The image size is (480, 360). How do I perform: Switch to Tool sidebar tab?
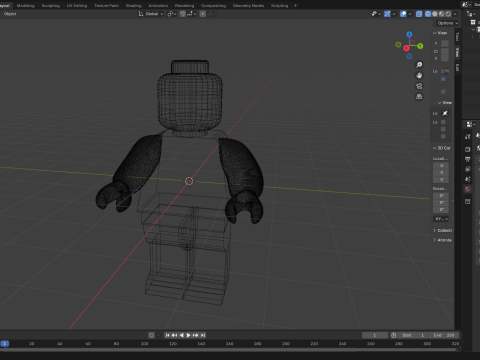pyautogui.click(x=457, y=37)
